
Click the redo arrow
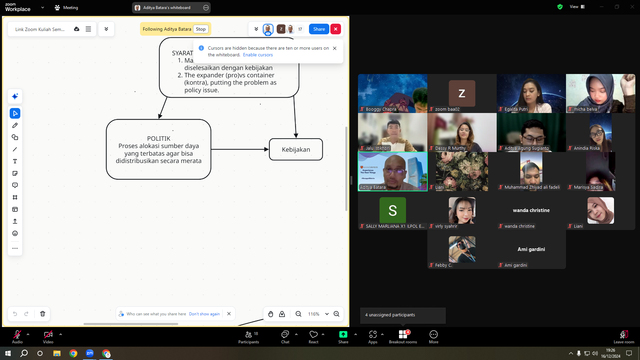coord(26,314)
